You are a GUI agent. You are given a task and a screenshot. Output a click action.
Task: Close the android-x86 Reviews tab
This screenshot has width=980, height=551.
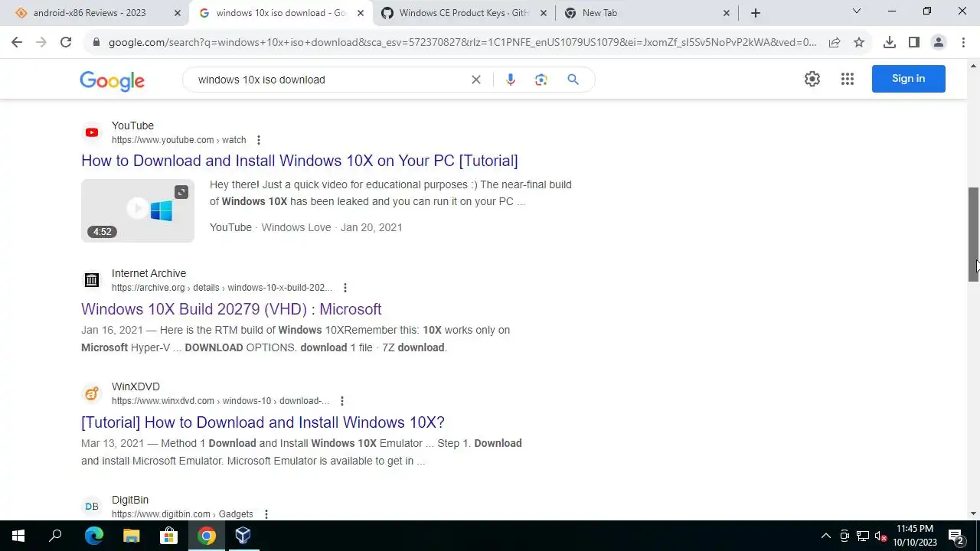tap(178, 13)
